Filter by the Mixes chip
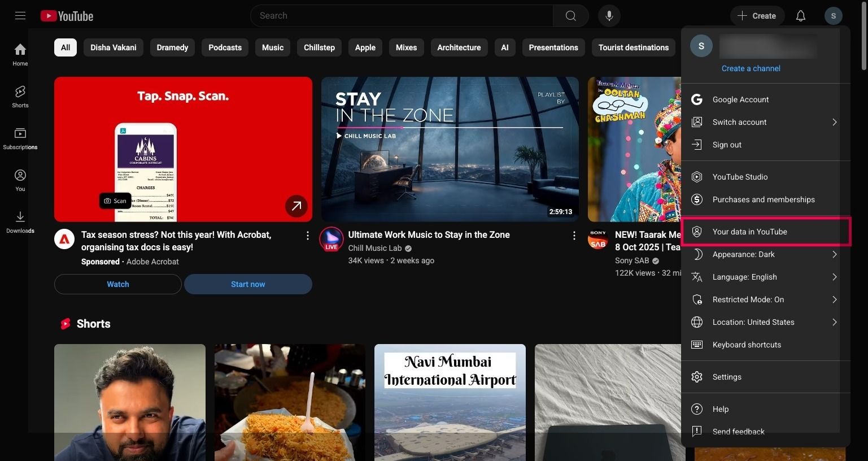Image resolution: width=868 pixels, height=461 pixels. pyautogui.click(x=406, y=47)
